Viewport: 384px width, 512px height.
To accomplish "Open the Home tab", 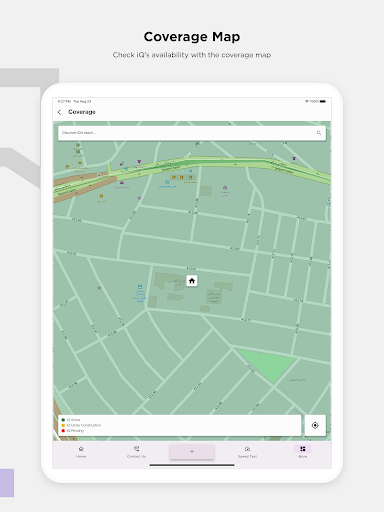I will pyautogui.click(x=81, y=452).
